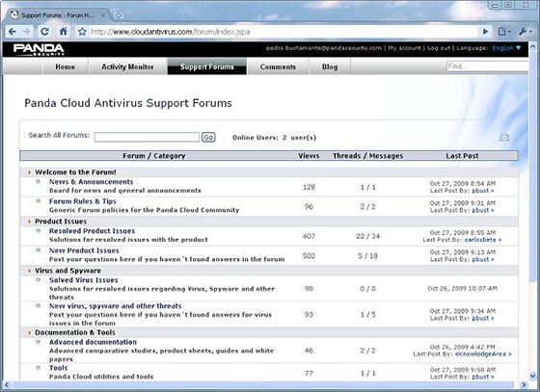Click the Go arrow beside address bar
Viewport: 540px width, 392px height.
[x=486, y=32]
